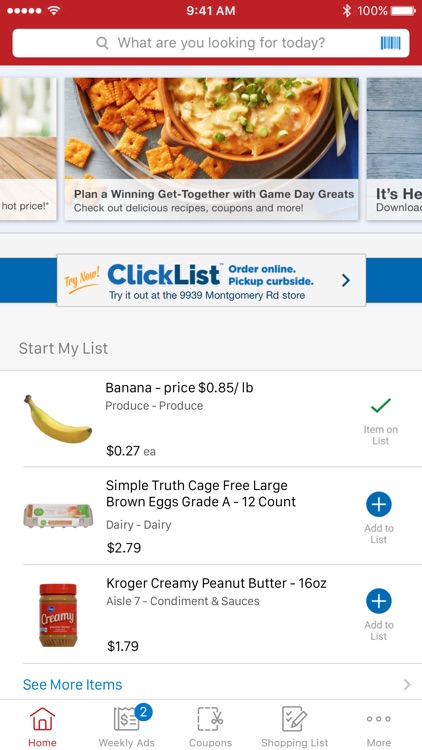Open Weekly Ads icon with badge

(x=128, y=718)
